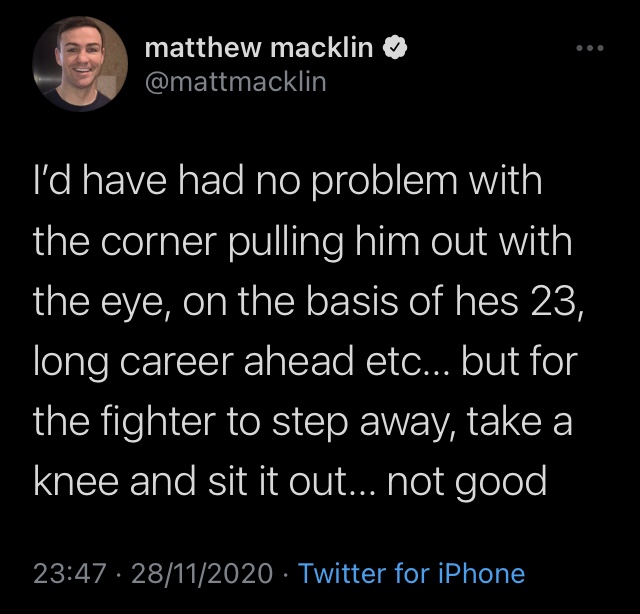This screenshot has height=614, width=640.
Task: Click the word "career" in the tweet
Action: (x=177, y=363)
